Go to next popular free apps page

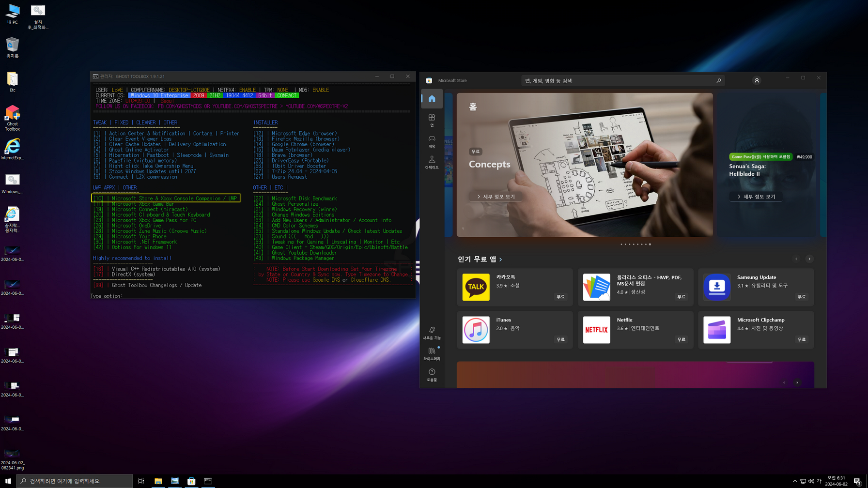809,259
